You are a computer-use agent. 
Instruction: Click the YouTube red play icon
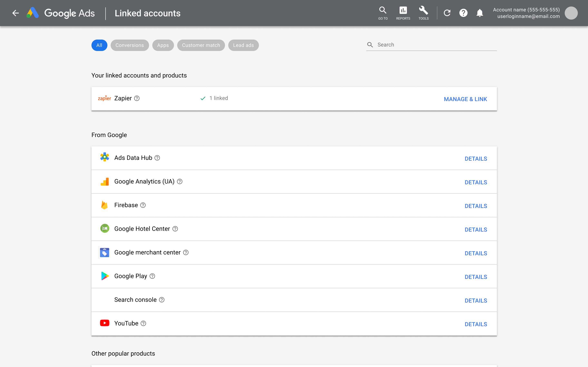point(105,323)
